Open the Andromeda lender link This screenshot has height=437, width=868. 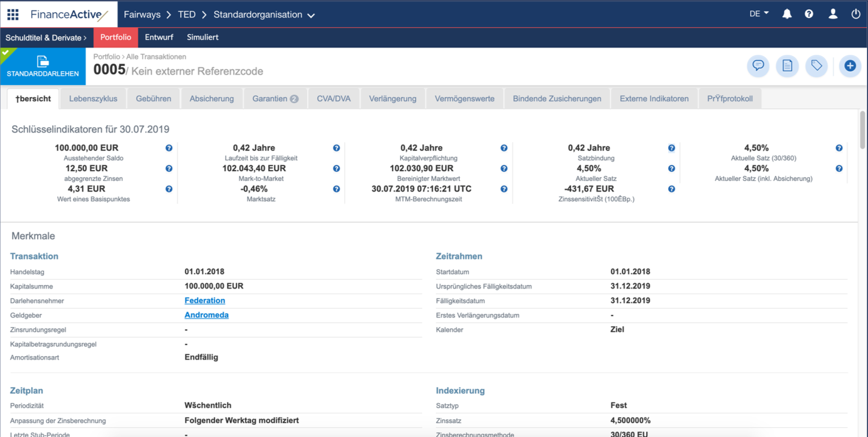click(206, 315)
